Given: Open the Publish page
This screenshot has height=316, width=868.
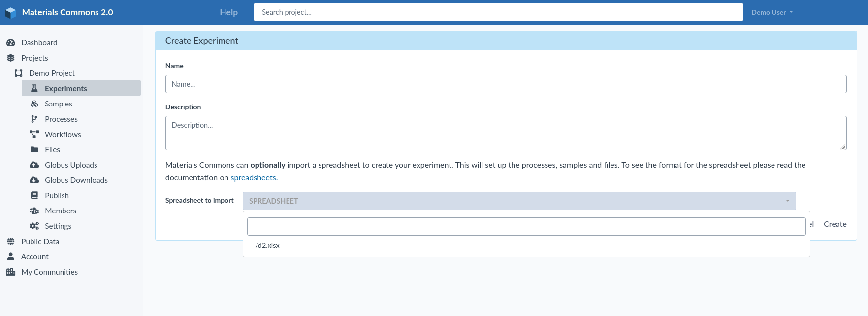Looking at the screenshot, I should click(57, 196).
